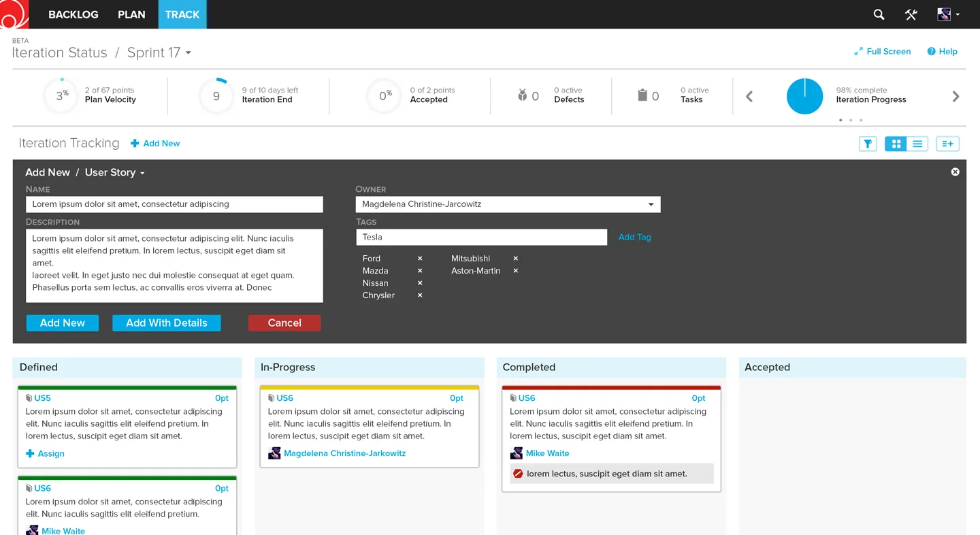Click the Assign link on US5
This screenshot has width=980, height=535.
(45, 454)
